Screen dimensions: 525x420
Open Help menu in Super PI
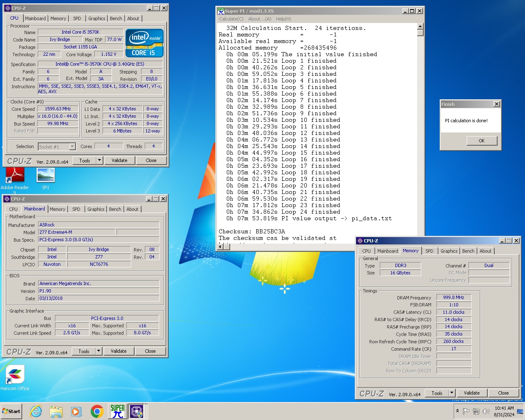[x=283, y=19]
